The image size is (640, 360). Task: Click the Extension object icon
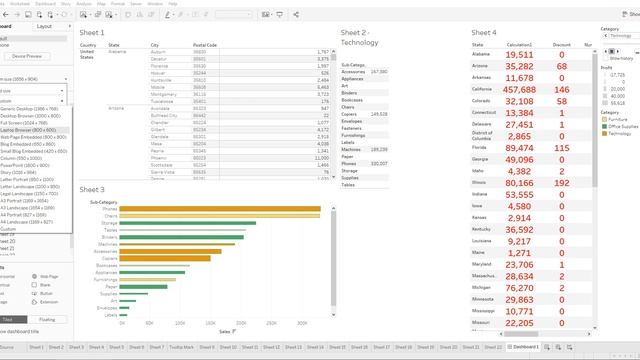tap(34, 302)
